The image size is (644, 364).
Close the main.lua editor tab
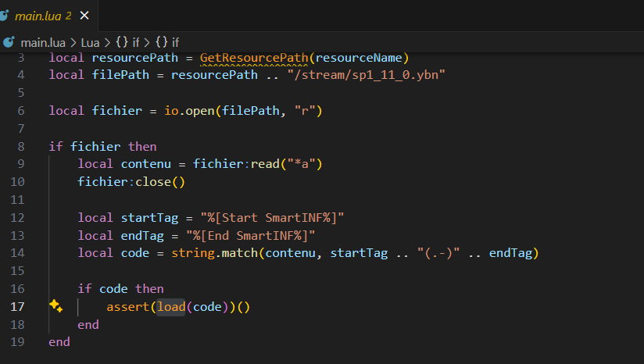coord(84,16)
